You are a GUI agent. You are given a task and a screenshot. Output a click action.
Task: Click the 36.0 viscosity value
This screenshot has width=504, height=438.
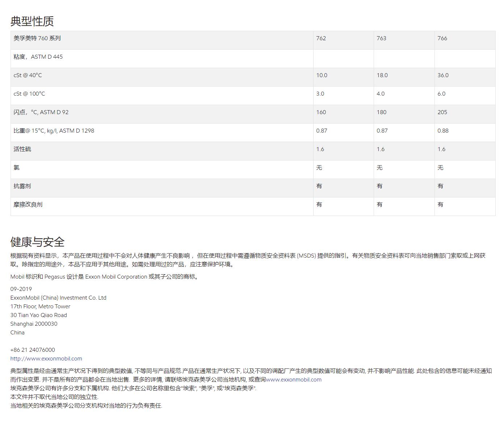pyautogui.click(x=443, y=75)
